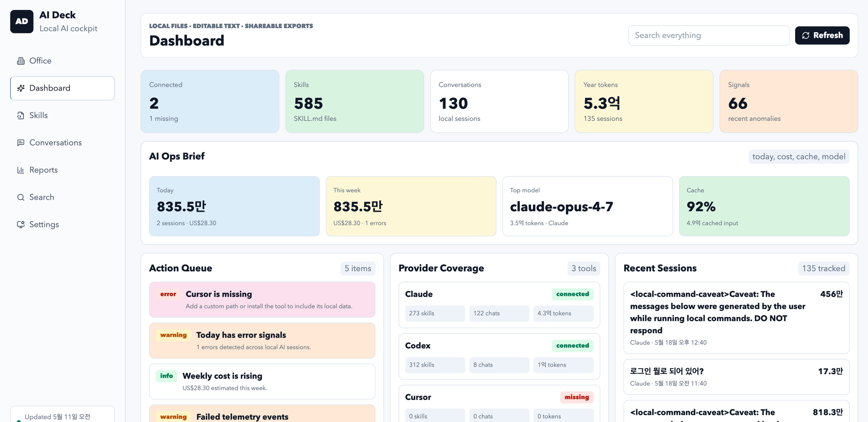Open the Claude provider card
868x422 pixels.
coord(499,305)
